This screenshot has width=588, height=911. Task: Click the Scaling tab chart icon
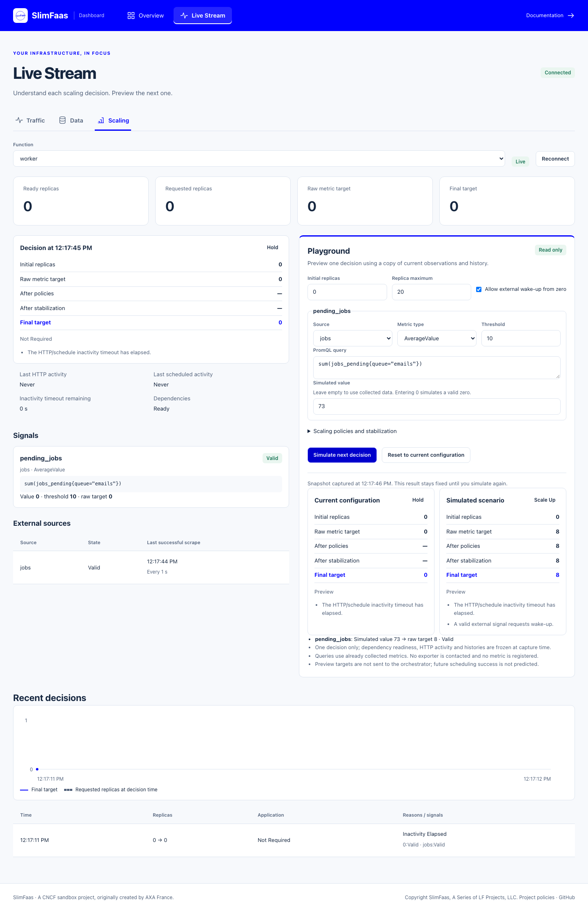click(x=101, y=121)
